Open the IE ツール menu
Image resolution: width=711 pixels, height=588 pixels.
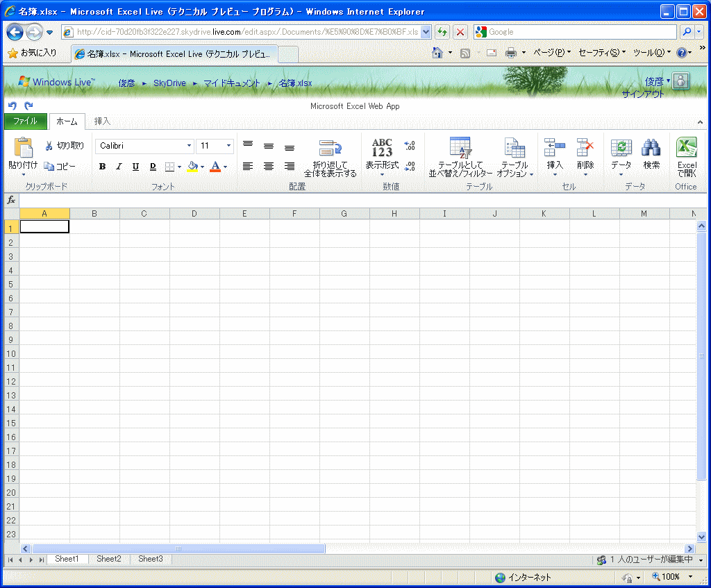coord(651,53)
